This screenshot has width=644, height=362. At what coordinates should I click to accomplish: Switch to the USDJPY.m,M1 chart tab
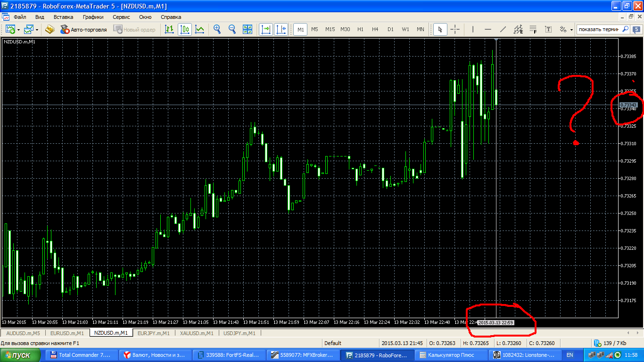[239, 333]
